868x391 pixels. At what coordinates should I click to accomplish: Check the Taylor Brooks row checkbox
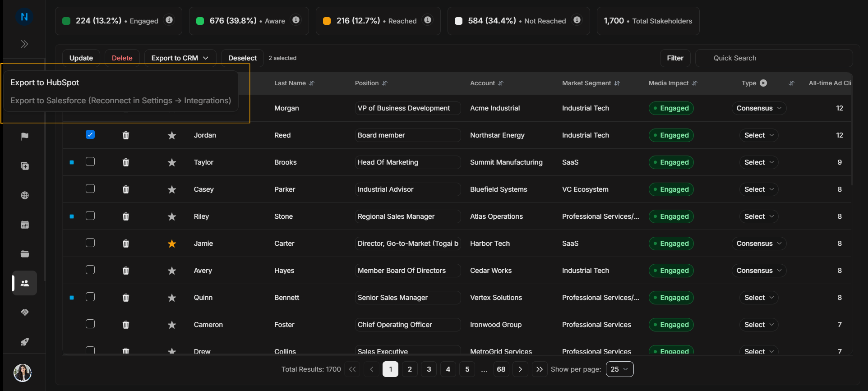click(x=90, y=161)
